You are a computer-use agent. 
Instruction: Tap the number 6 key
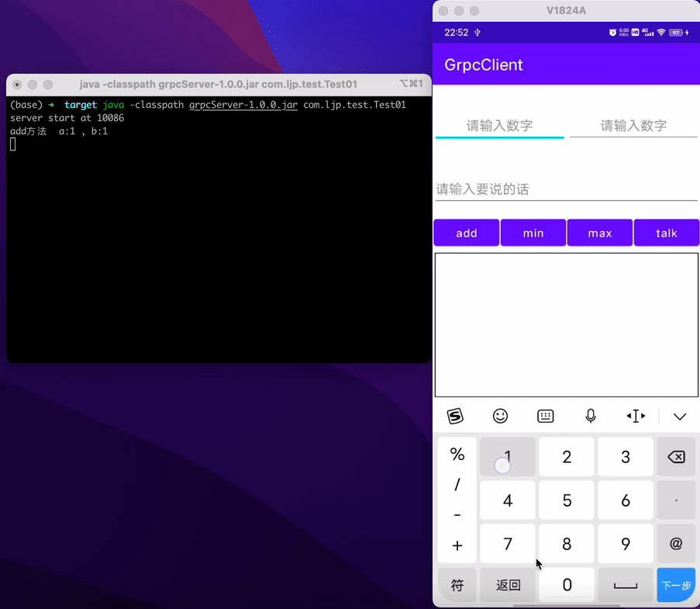click(x=626, y=500)
